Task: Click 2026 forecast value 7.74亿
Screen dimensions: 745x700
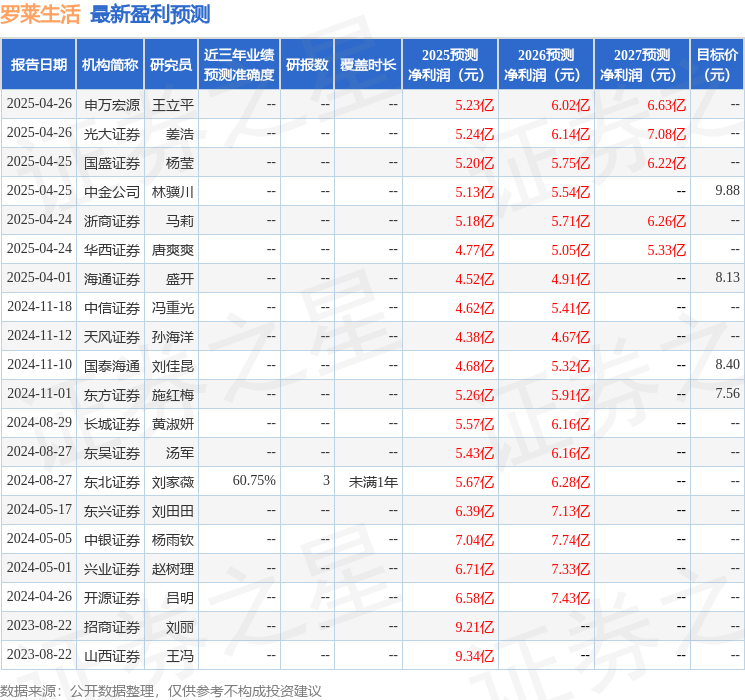Action: [x=571, y=540]
